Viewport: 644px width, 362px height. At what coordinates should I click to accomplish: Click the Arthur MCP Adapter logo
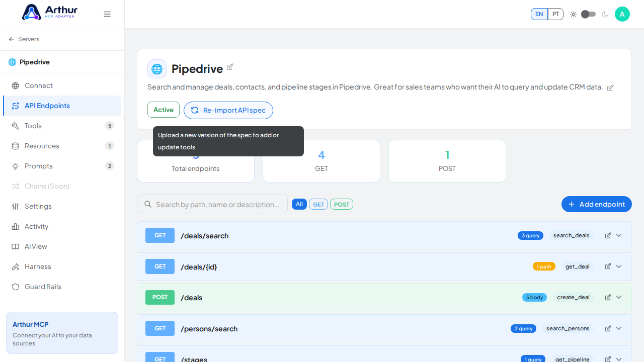click(50, 12)
